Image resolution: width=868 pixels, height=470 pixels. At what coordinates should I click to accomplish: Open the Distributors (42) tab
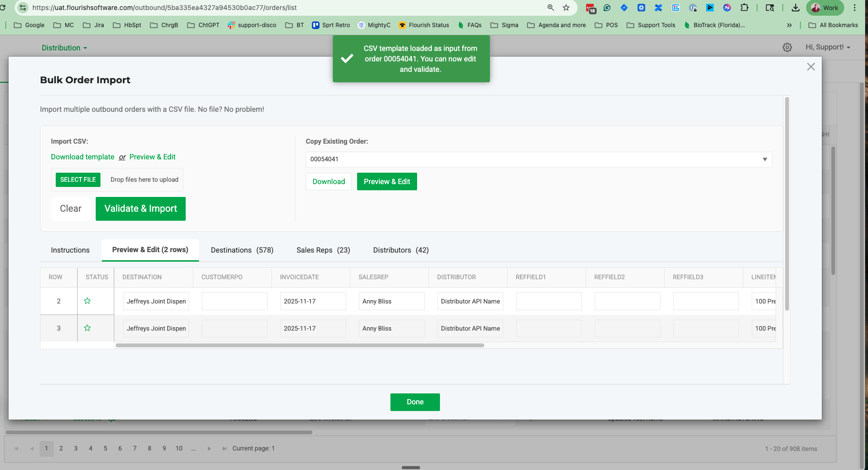click(401, 250)
